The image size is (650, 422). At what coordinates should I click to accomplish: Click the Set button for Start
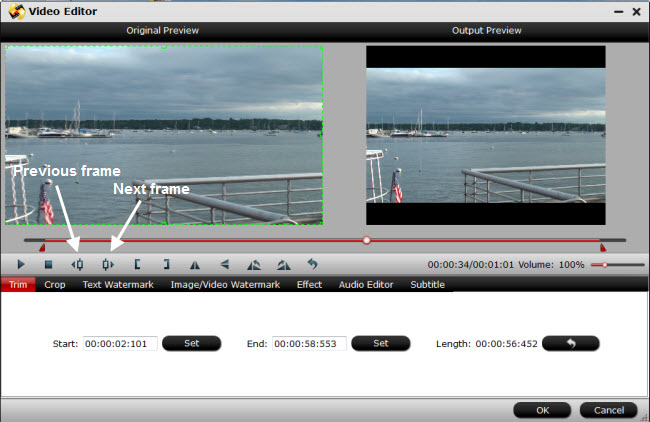(192, 343)
